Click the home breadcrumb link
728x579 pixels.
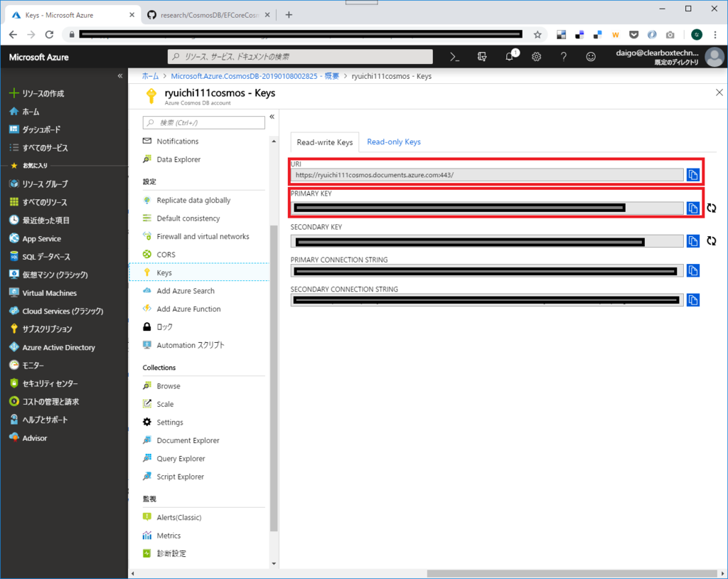(151, 75)
